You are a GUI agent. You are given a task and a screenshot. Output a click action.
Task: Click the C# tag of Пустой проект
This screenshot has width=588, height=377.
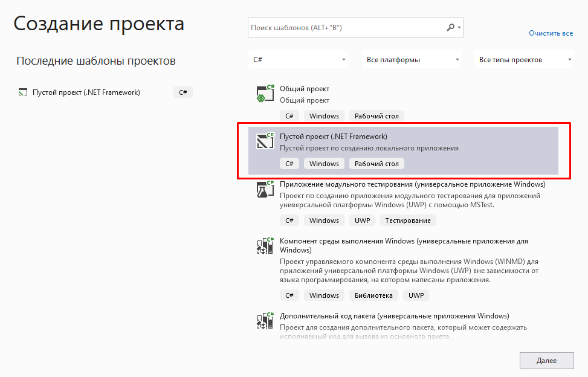click(x=289, y=164)
